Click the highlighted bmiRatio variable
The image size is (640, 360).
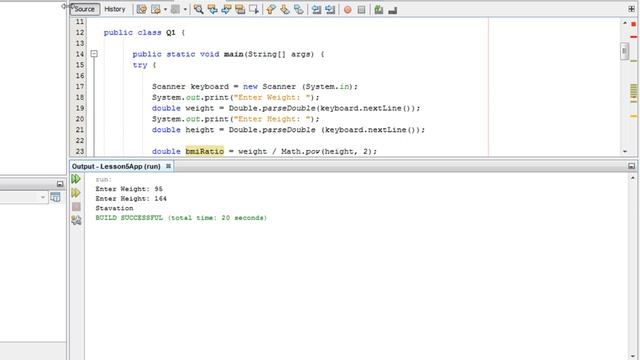(x=204, y=151)
